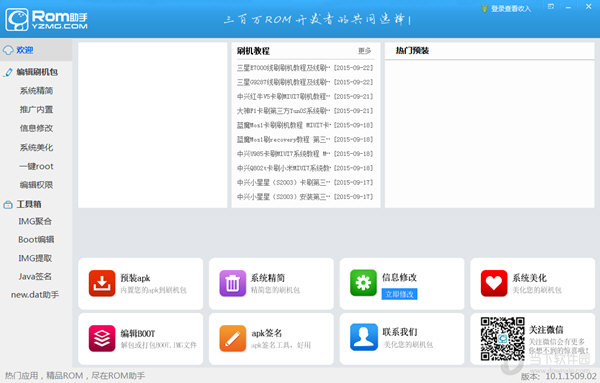
Task: Select 欢迎 in the sidebar
Action: (36, 50)
